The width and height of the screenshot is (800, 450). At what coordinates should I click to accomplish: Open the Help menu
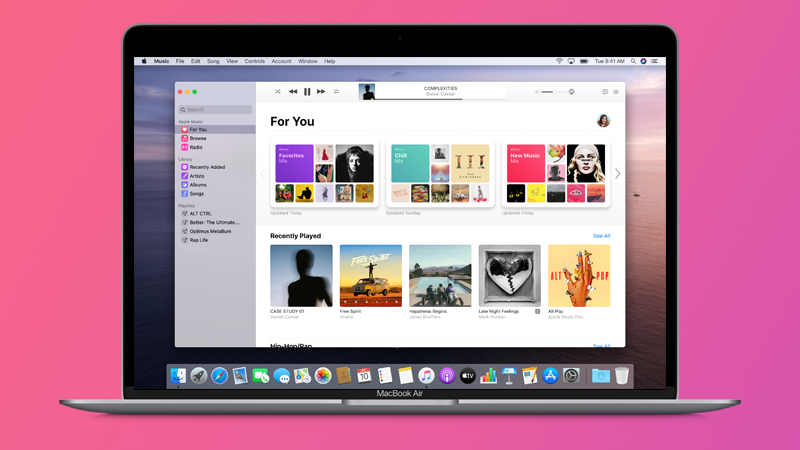click(330, 61)
